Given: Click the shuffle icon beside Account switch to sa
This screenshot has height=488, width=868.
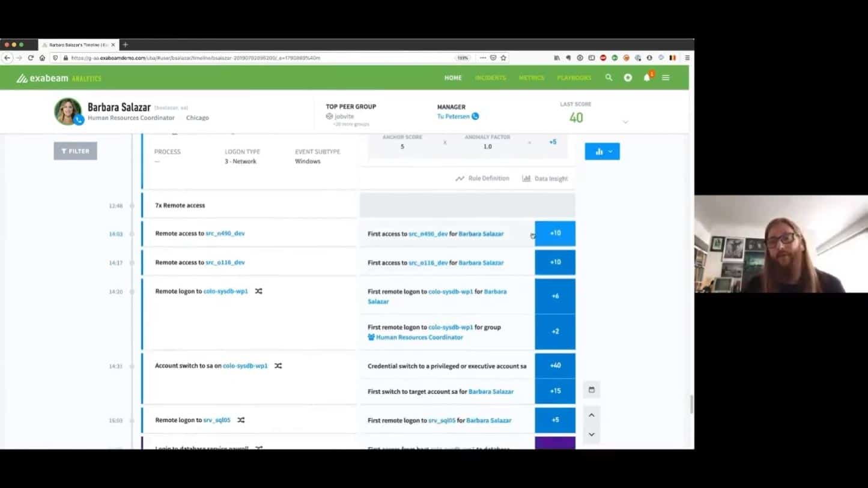Looking at the screenshot, I should [278, 366].
